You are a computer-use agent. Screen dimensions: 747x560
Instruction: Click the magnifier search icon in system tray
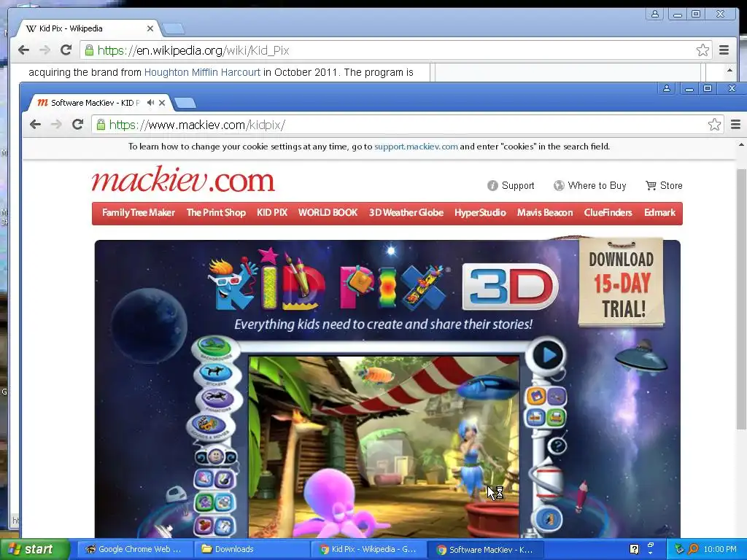coord(694,549)
